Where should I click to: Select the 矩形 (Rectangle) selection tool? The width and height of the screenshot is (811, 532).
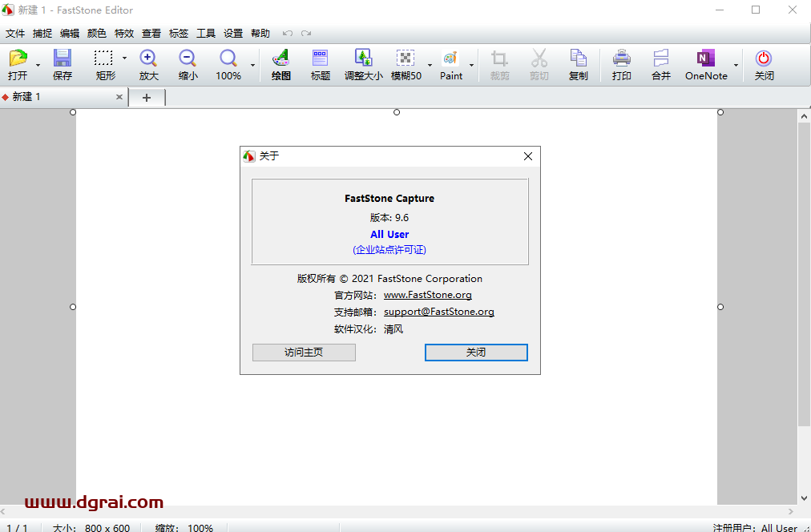point(104,64)
